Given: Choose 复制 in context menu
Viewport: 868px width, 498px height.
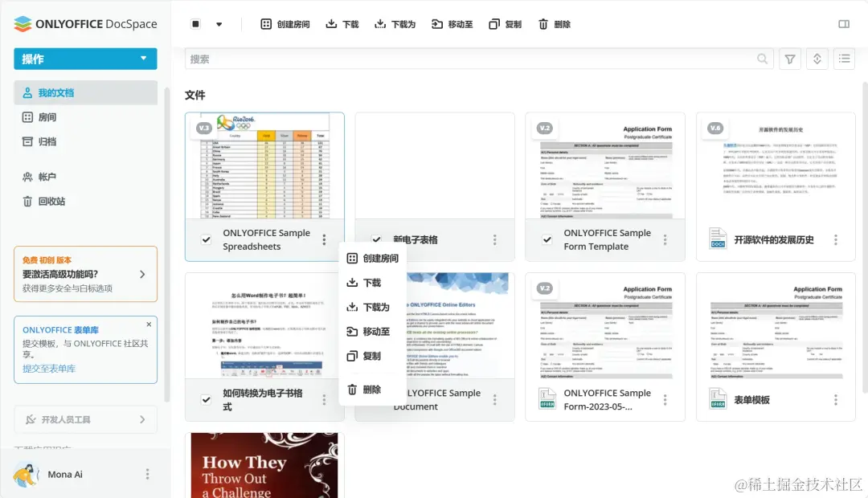Looking at the screenshot, I should (373, 355).
